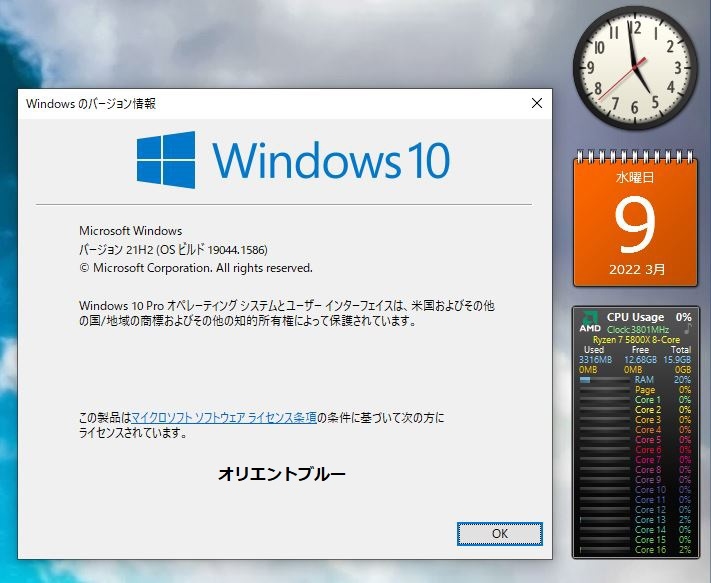The width and height of the screenshot is (711, 583).
Task: Click the version 21H2 build 19044.1586 text
Action: (x=173, y=249)
